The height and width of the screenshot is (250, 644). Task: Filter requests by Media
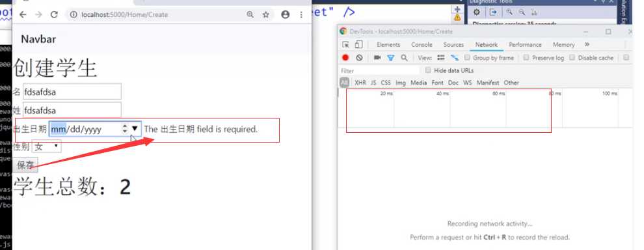[418, 83]
